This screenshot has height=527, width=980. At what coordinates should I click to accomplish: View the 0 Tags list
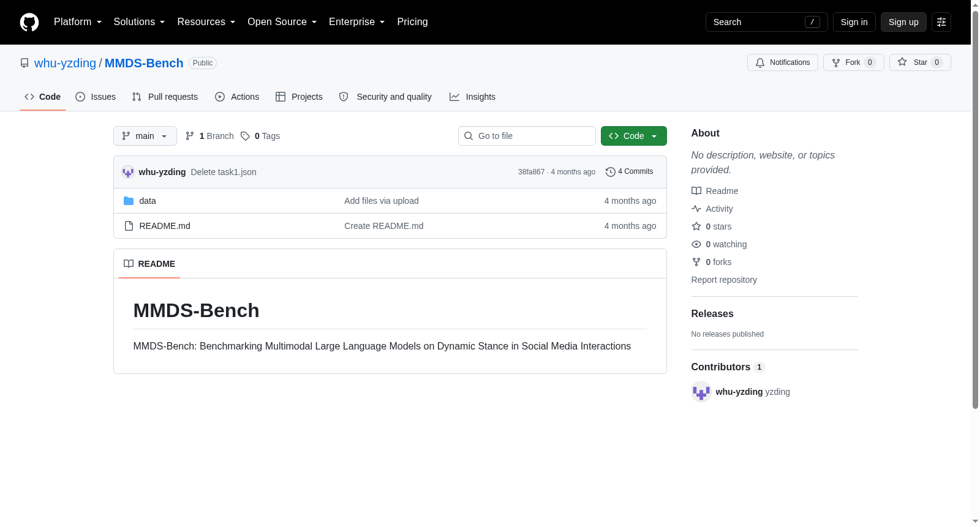(x=260, y=136)
